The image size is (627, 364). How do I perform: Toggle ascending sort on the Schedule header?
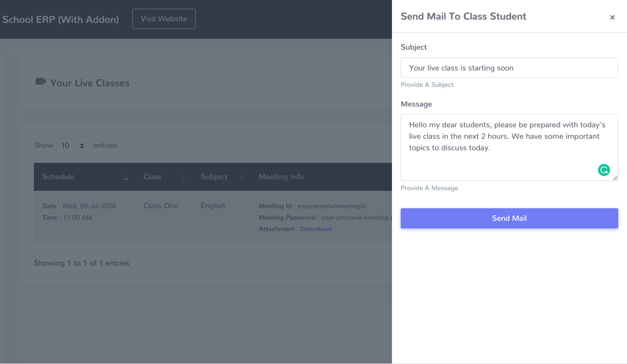[58, 177]
